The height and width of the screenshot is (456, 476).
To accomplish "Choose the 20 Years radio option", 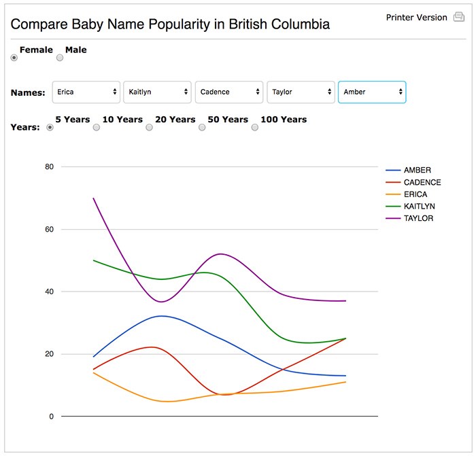I will pos(149,128).
